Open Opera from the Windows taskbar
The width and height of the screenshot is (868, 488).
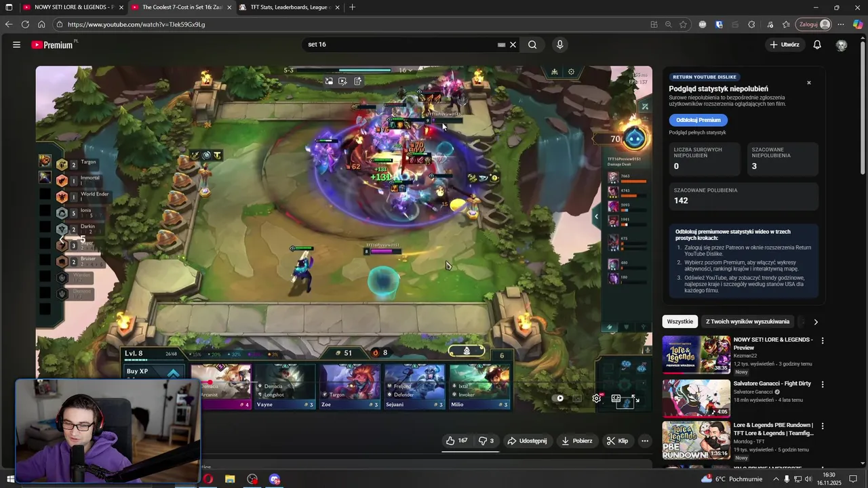tap(208, 479)
